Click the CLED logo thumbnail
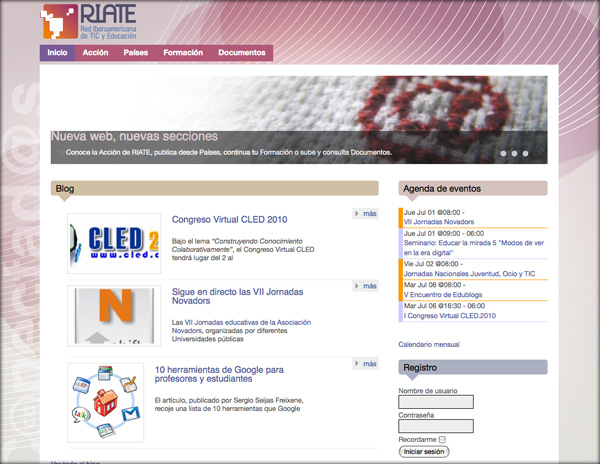 [x=114, y=243]
